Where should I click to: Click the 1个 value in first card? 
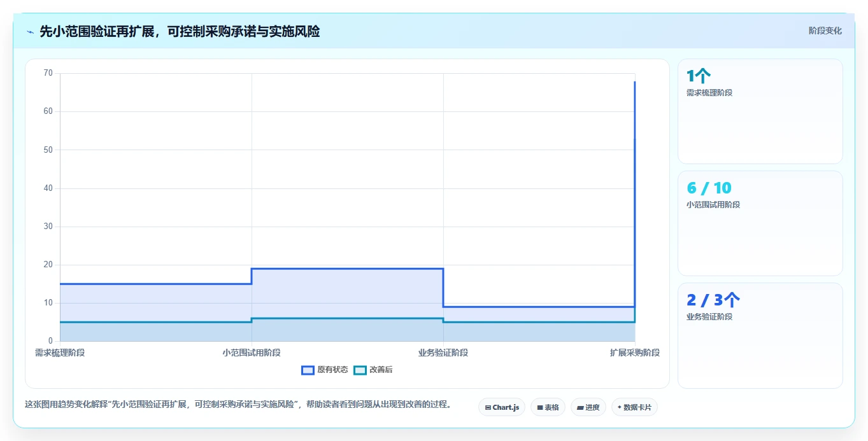[x=699, y=76]
